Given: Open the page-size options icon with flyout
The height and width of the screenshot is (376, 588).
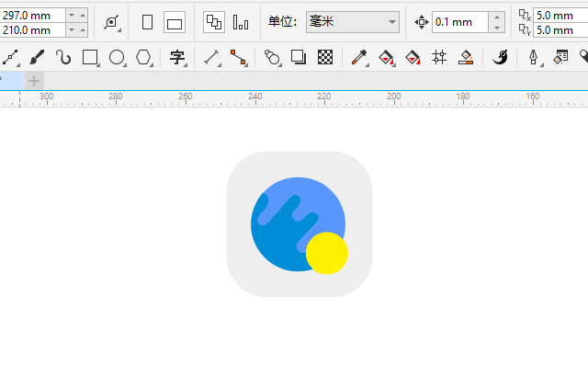Looking at the screenshot, I should [x=111, y=22].
